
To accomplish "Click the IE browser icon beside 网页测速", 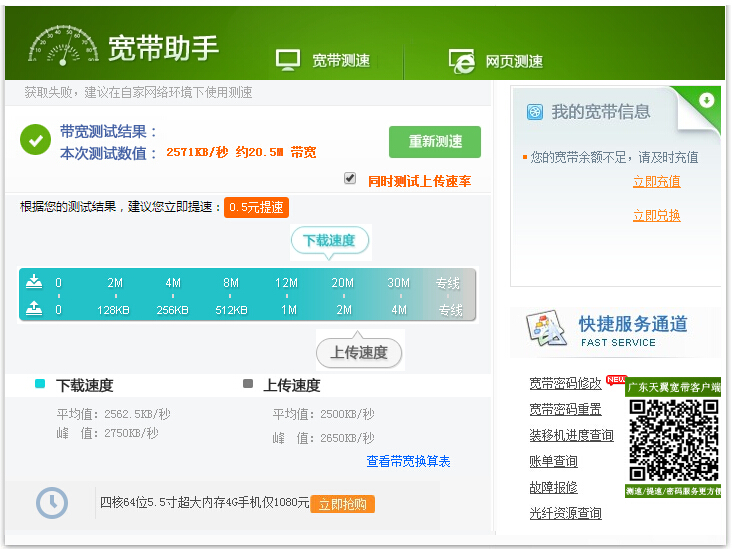I will pos(461,61).
